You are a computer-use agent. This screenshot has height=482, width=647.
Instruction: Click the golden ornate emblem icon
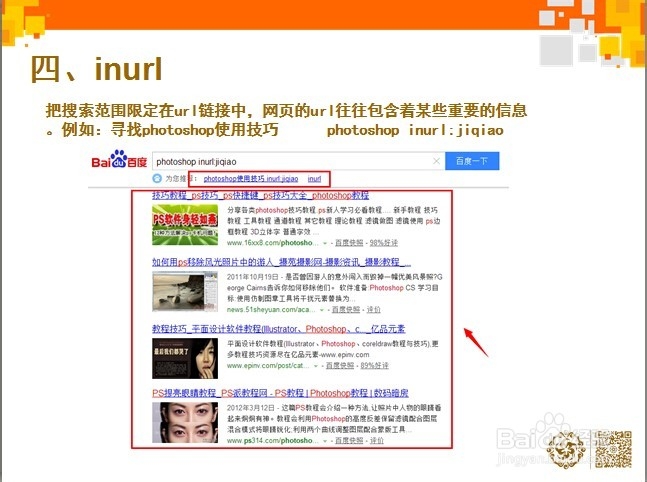point(566,450)
